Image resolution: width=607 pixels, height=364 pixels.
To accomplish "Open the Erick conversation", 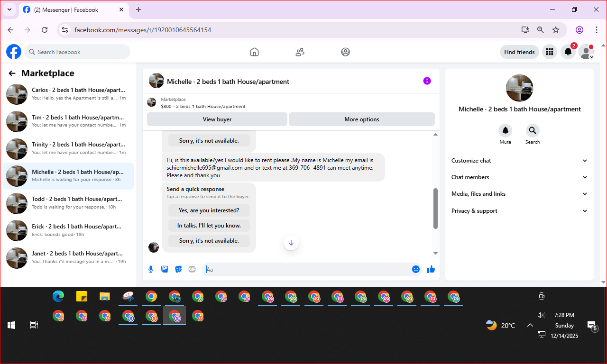I will (x=68, y=230).
